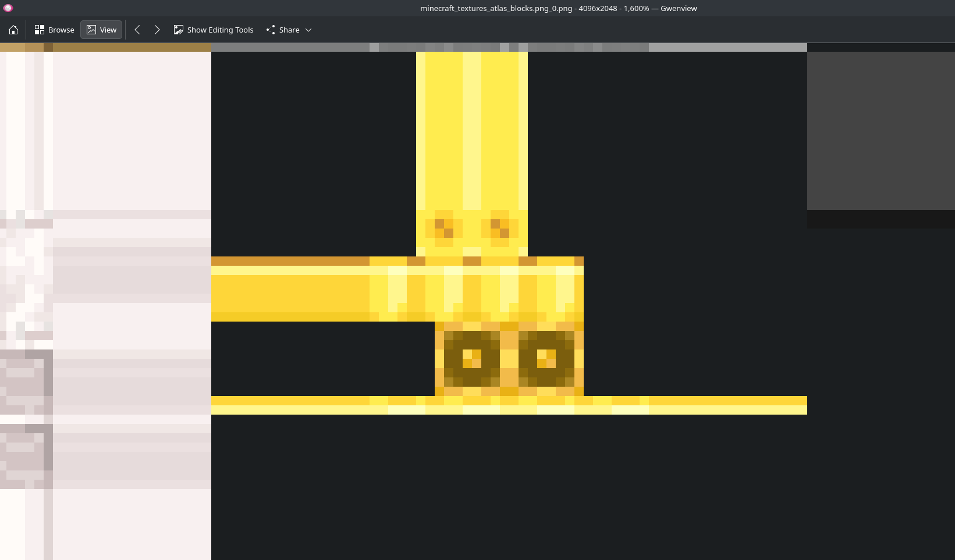Go to the next image
Viewport: 955px width, 560px height.
tap(157, 30)
